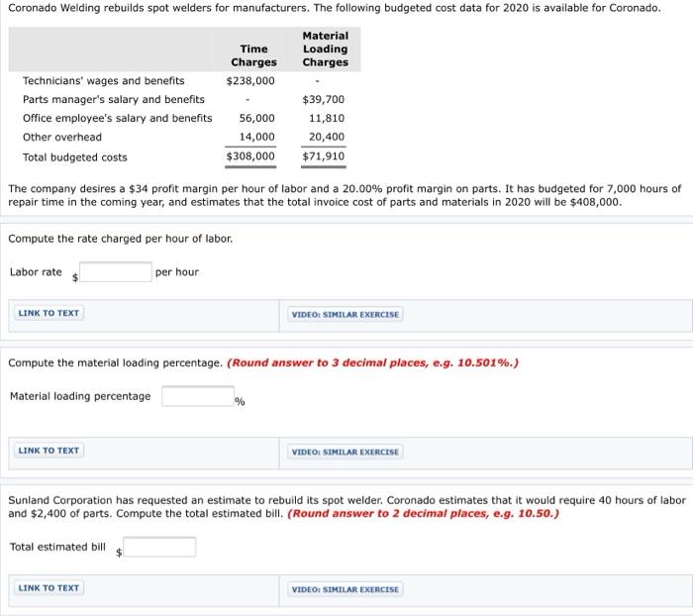Play VIDEO: SIMILAR EXERCISE under Material loading percentage
This screenshot has width=693, height=616.
click(x=346, y=452)
